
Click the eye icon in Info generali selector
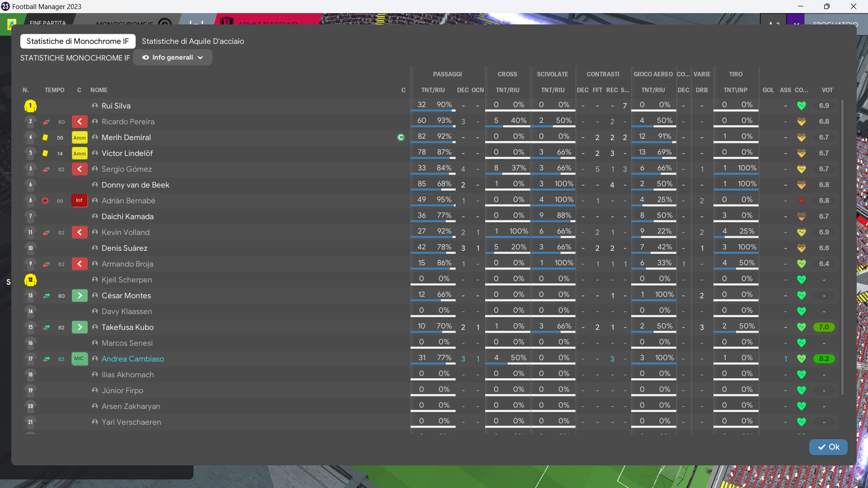pyautogui.click(x=146, y=57)
